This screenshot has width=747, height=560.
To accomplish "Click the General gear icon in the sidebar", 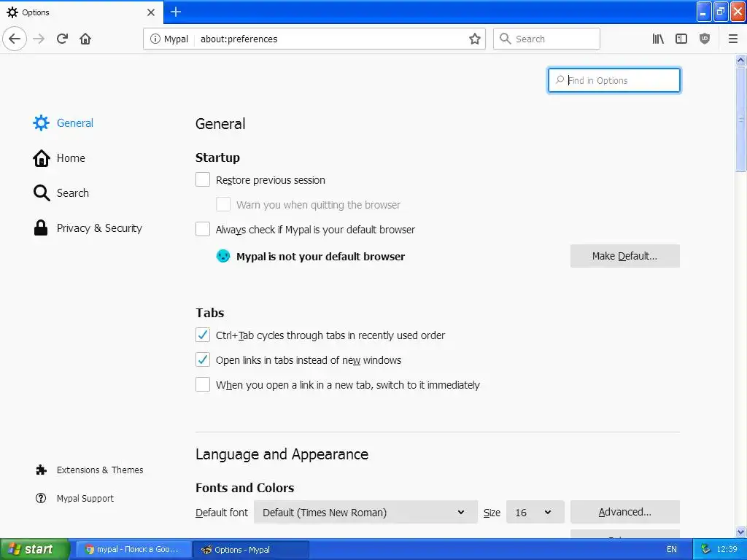I will pyautogui.click(x=41, y=122).
